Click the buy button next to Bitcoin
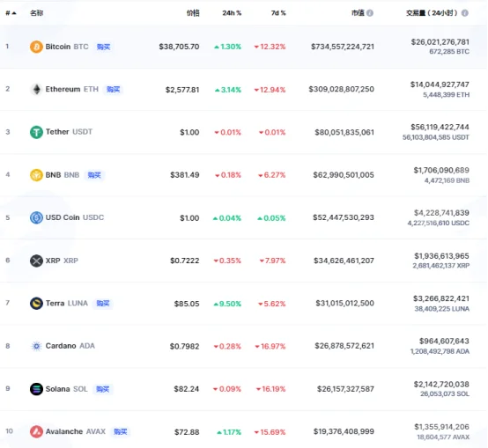Screen dimensions: 488x448 click(x=103, y=47)
